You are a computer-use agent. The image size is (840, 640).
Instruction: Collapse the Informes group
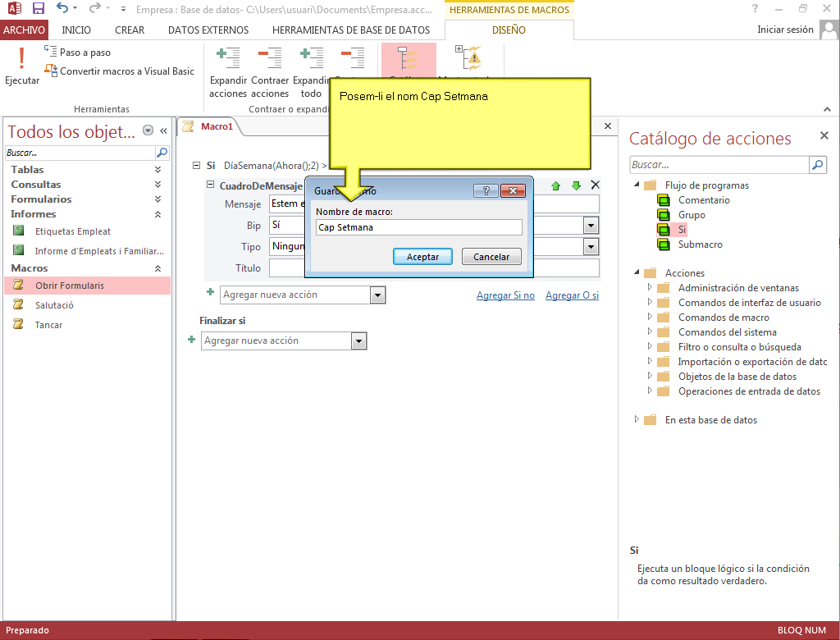[157, 214]
